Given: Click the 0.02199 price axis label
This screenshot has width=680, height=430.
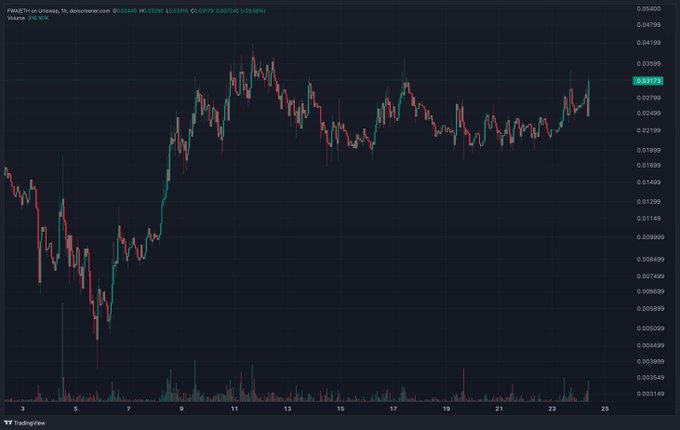Looking at the screenshot, I should pos(649,130).
